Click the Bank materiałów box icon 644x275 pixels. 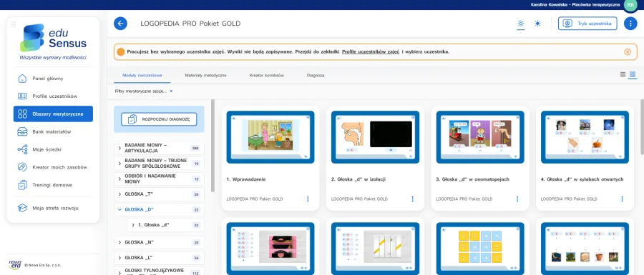(22, 132)
